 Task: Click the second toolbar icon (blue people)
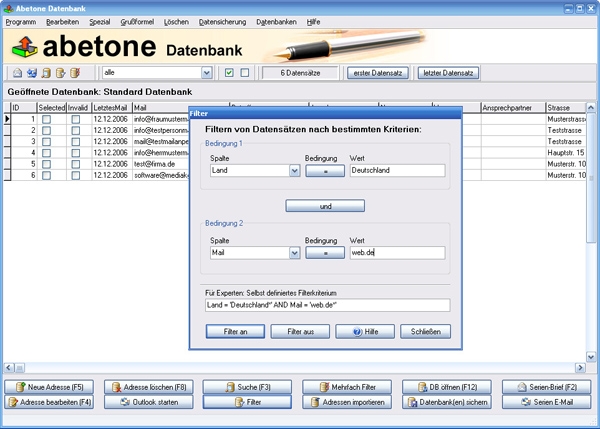pos(31,73)
